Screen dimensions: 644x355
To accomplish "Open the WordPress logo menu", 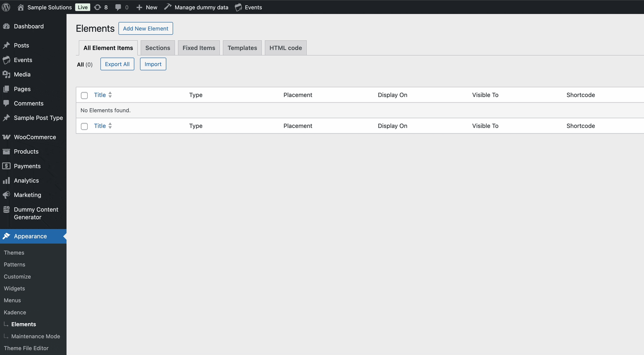I will [6, 7].
